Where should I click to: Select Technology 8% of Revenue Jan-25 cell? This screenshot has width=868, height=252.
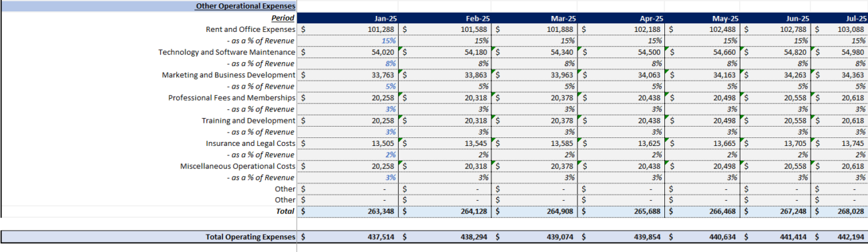[x=348, y=63]
